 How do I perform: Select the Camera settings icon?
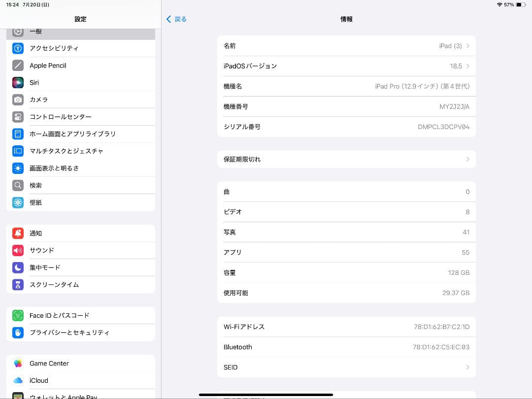18,100
